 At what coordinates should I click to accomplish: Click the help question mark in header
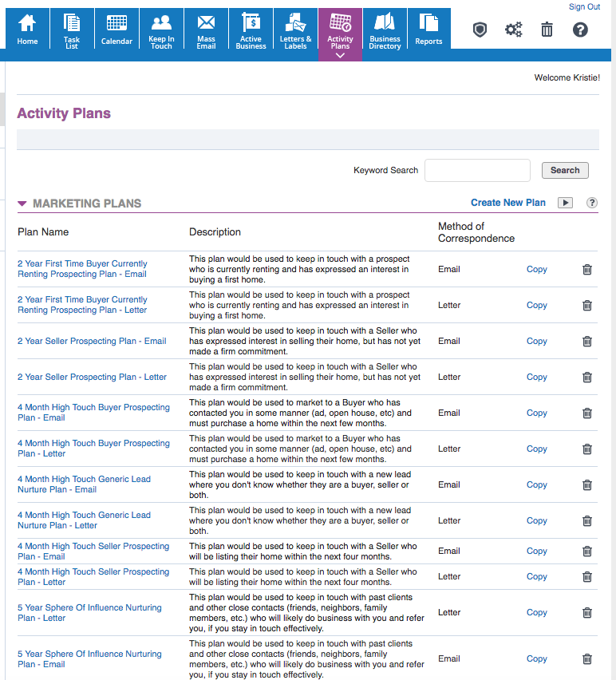(581, 30)
